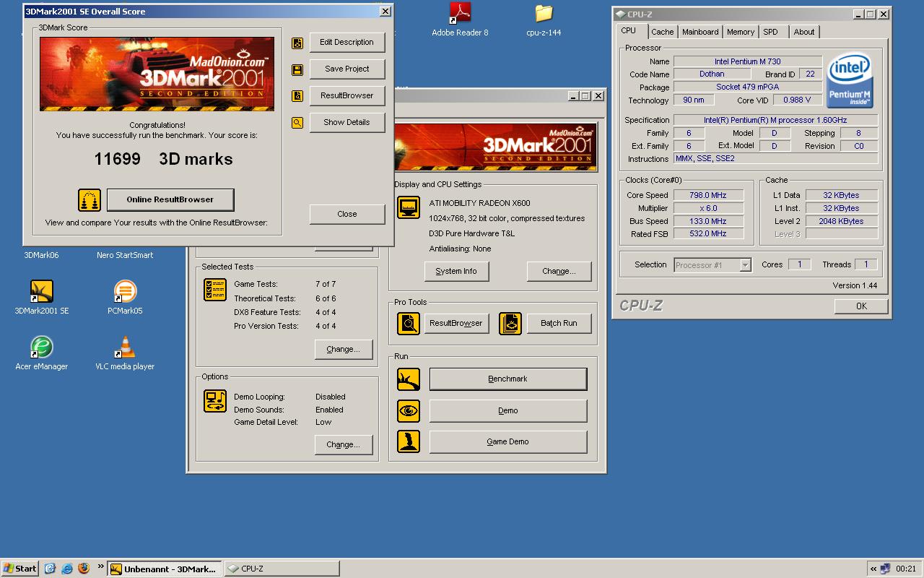Click the CPU-Z taskbar button

[x=282, y=569]
